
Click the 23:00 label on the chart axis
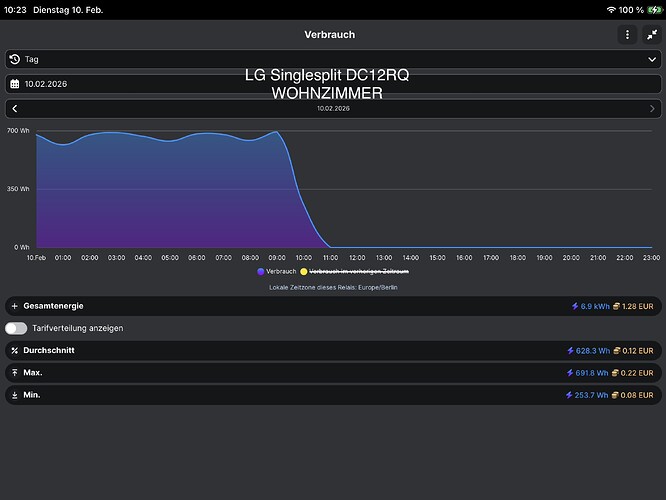point(652,258)
